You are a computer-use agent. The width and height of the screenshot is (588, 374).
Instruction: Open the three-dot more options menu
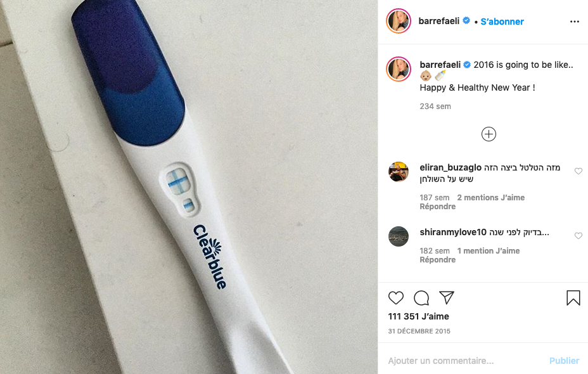point(575,22)
